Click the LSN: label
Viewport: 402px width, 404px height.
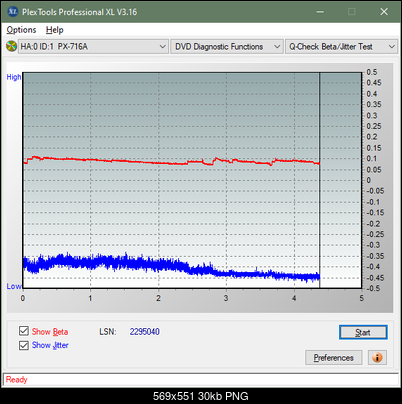click(108, 332)
